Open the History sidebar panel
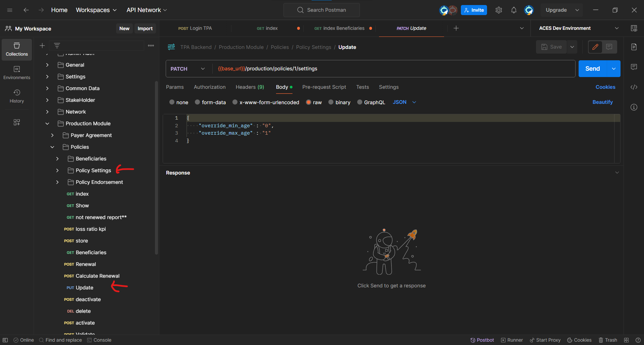644x345 pixels. pos(17,96)
